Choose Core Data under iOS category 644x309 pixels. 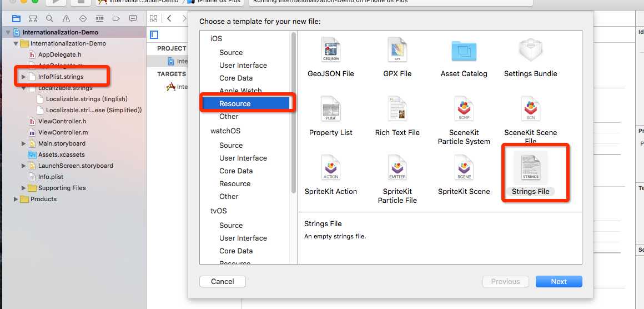click(x=236, y=78)
